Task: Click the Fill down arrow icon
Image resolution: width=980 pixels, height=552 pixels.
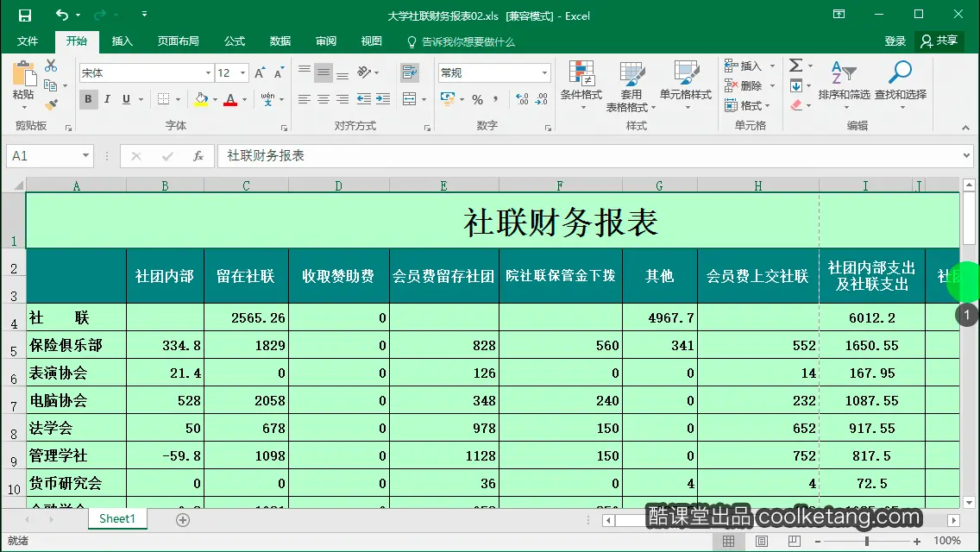Action: pos(795,85)
